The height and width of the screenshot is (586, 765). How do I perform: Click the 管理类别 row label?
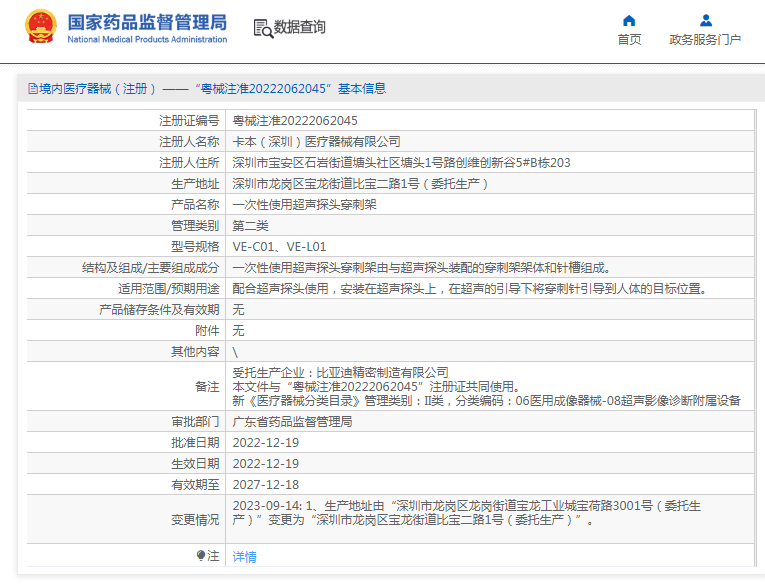195,225
